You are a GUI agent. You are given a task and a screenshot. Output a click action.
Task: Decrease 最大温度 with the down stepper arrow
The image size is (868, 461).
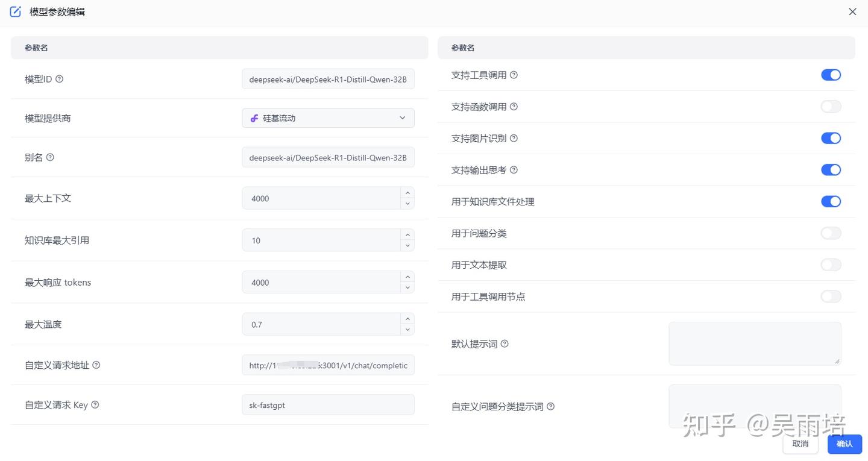pyautogui.click(x=407, y=329)
